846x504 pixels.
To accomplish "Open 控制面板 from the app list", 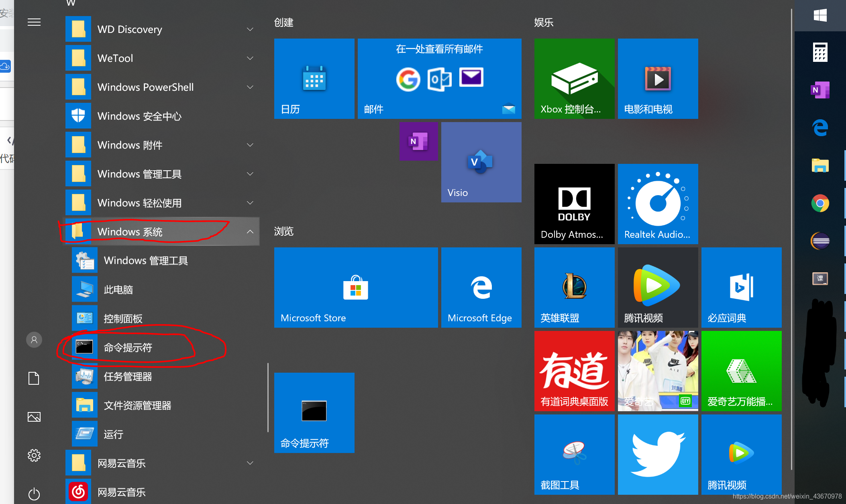I will 123,318.
